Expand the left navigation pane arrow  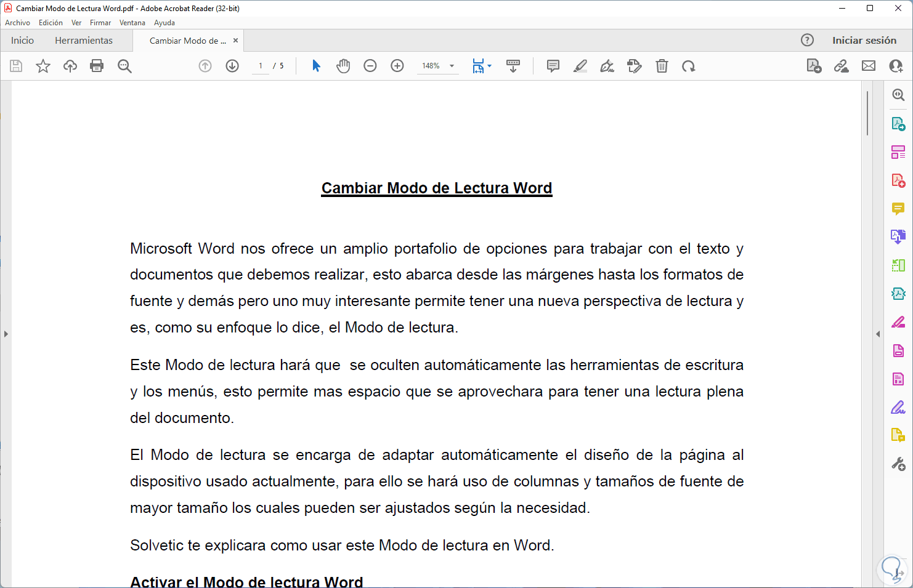[6, 334]
